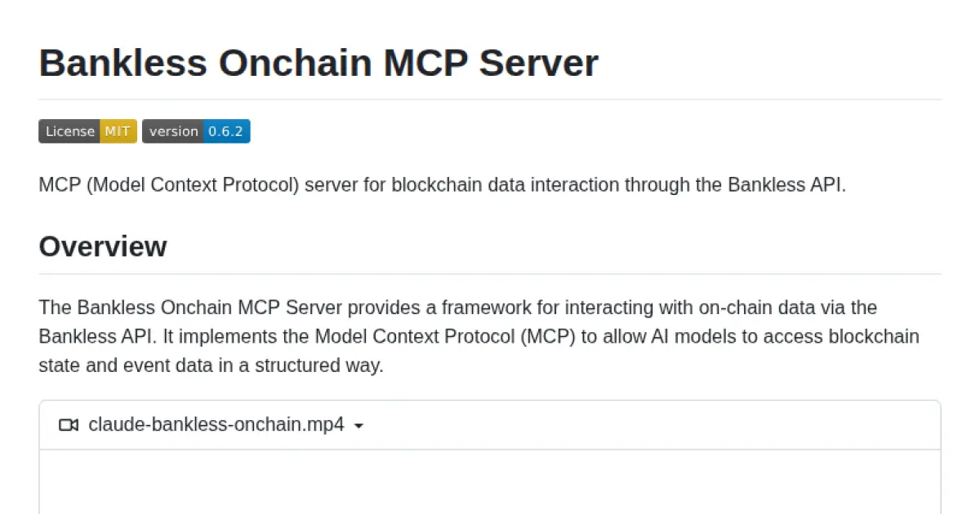Click the Overview section heading
The image size is (980, 514).
pyautogui.click(x=102, y=246)
